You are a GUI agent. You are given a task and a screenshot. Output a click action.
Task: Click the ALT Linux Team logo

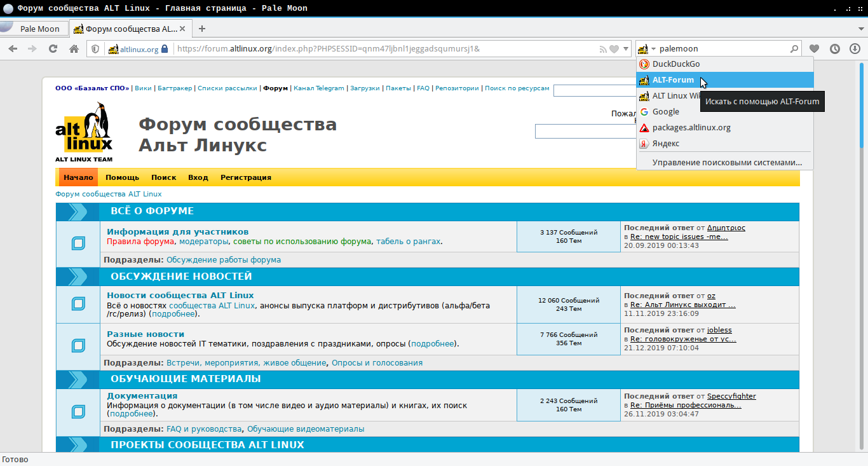(x=84, y=132)
